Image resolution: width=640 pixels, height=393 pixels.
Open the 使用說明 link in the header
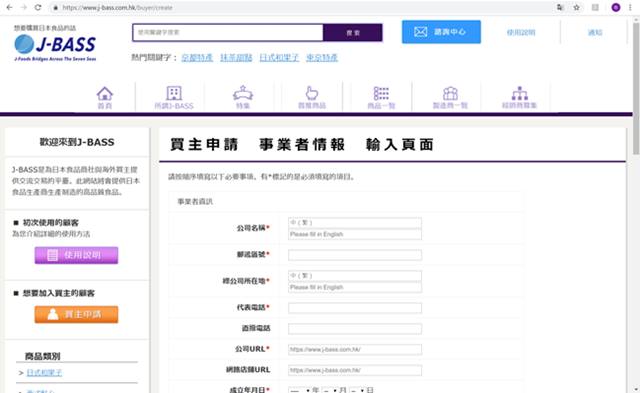click(x=521, y=32)
